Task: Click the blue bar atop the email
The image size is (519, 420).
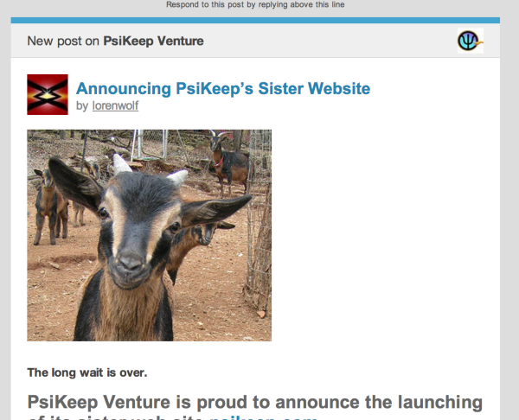Action: [x=255, y=20]
